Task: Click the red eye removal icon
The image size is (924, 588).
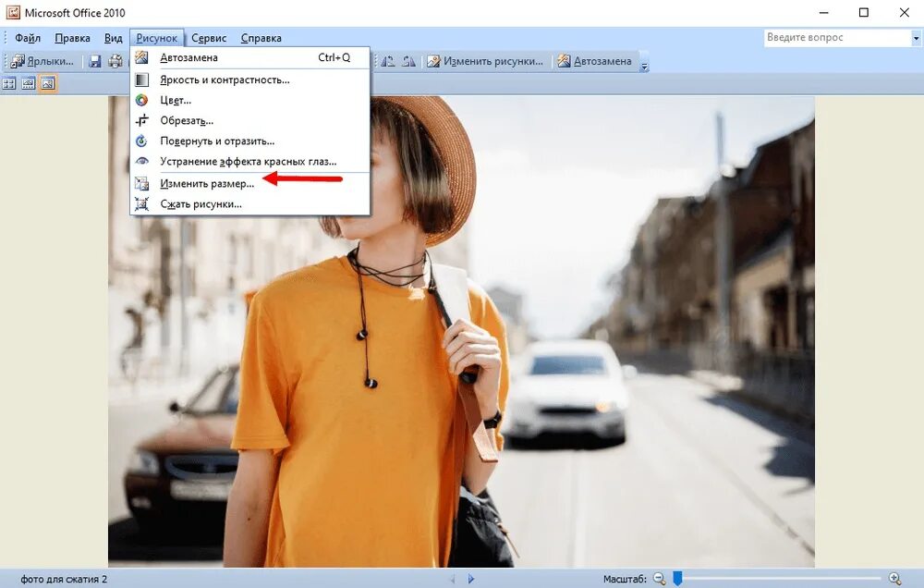Action: click(141, 161)
